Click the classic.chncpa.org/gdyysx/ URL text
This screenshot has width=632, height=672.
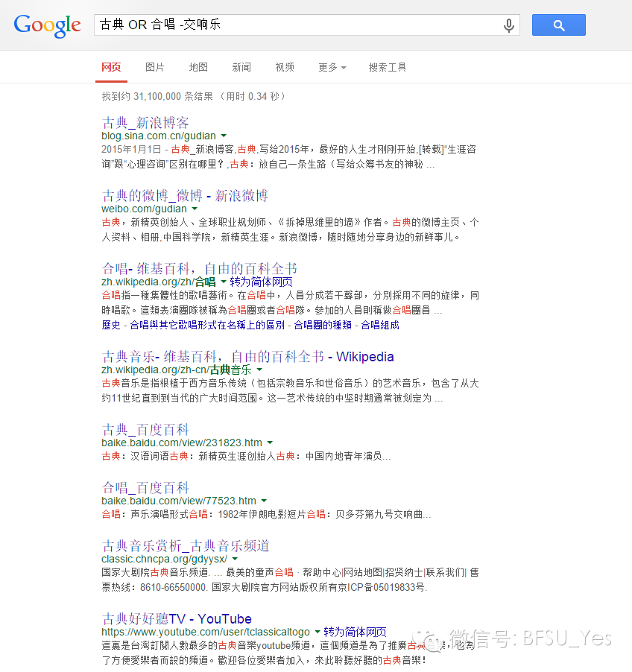pos(164,559)
